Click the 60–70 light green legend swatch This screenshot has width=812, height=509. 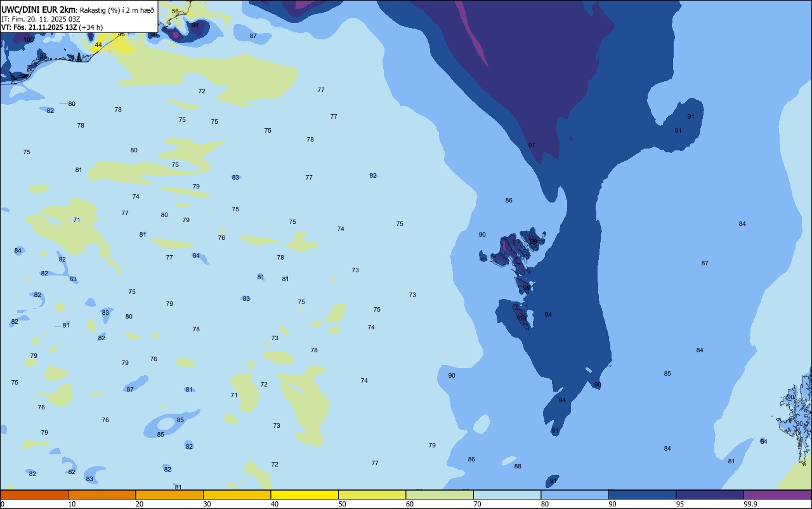tap(440, 494)
